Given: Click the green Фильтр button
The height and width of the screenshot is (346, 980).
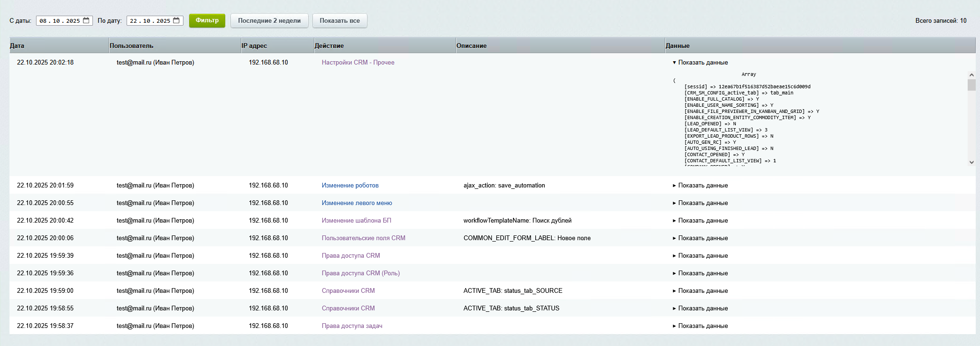Looking at the screenshot, I should [207, 20].
